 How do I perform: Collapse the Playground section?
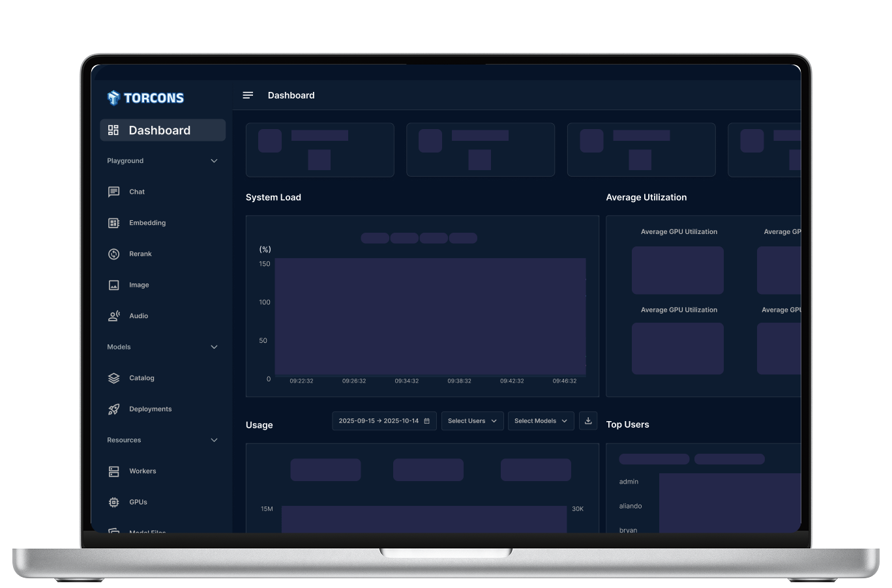214,160
